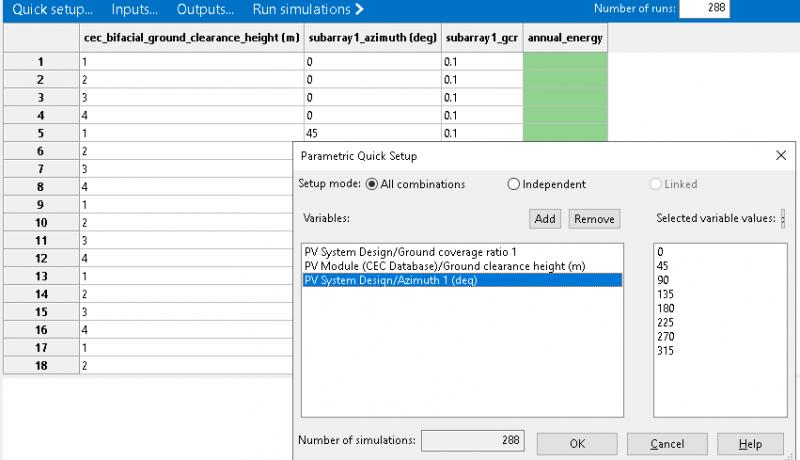The height and width of the screenshot is (460, 800).
Task: Open the Quick setup menu
Action: tap(51, 10)
